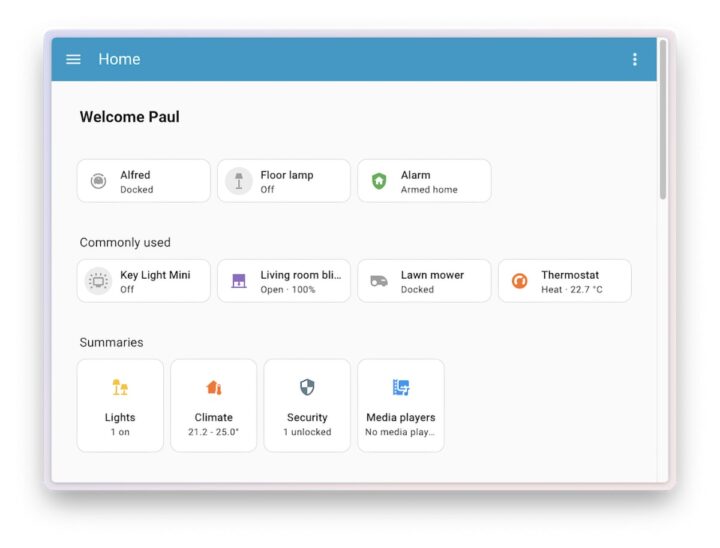Click the Lawn mower icon
Viewport: 720px width, 548px height.
[x=379, y=281]
